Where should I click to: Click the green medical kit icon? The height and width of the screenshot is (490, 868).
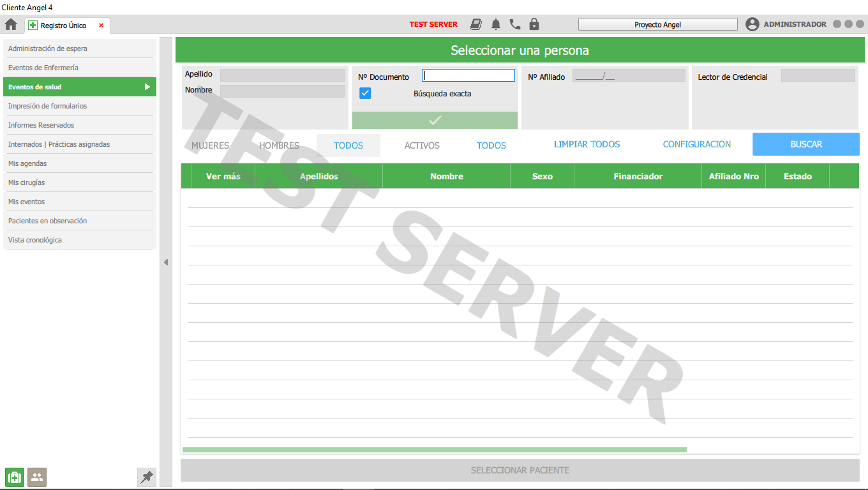pos(15,477)
